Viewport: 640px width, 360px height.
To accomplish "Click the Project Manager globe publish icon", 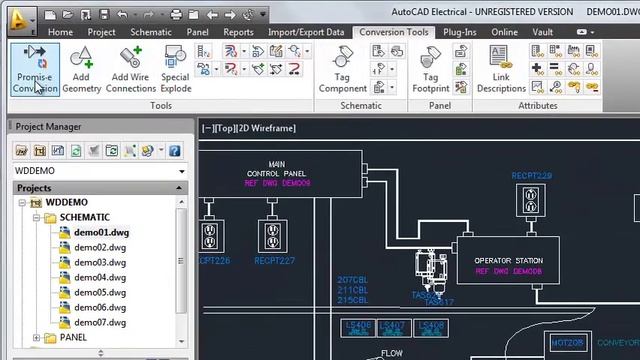I will 147,151.
